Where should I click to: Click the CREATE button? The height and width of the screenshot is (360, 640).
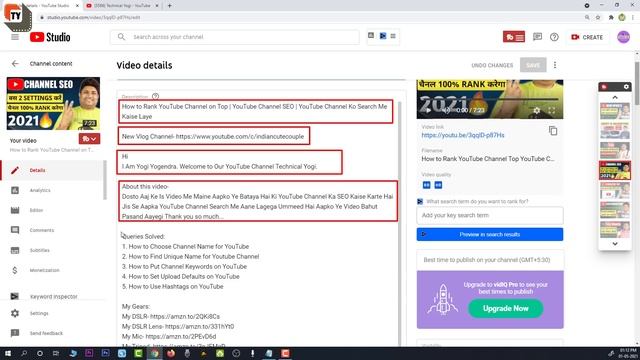tap(587, 37)
